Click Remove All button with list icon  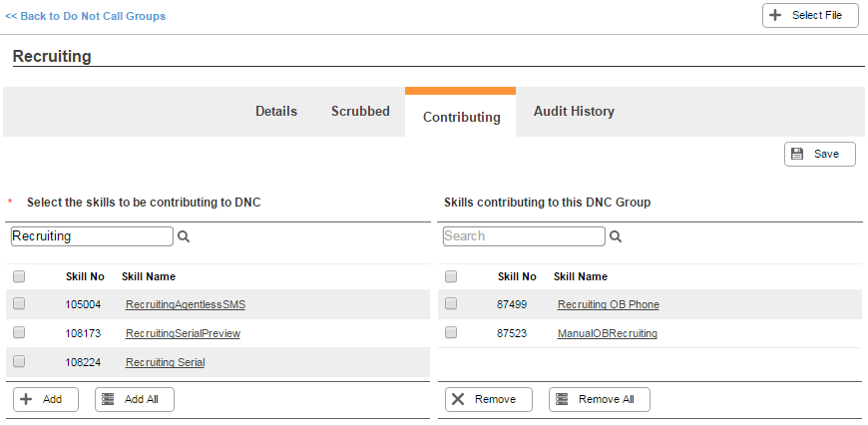pyautogui.click(x=600, y=399)
